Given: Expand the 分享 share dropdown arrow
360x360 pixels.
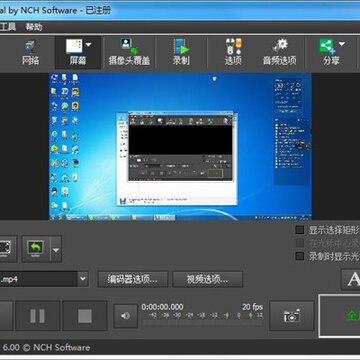Looking at the screenshot, I should (x=342, y=44).
